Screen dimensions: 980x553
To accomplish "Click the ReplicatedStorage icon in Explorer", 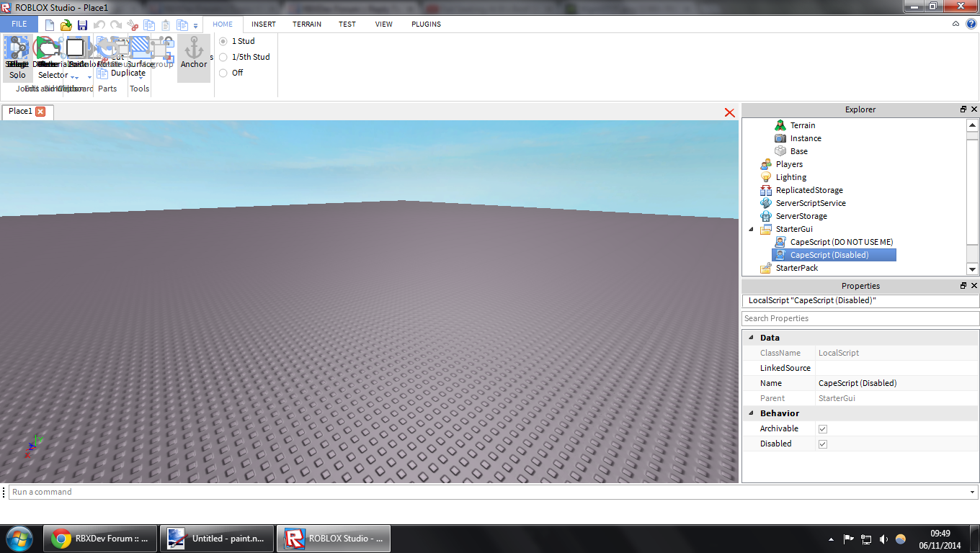I will pyautogui.click(x=766, y=190).
